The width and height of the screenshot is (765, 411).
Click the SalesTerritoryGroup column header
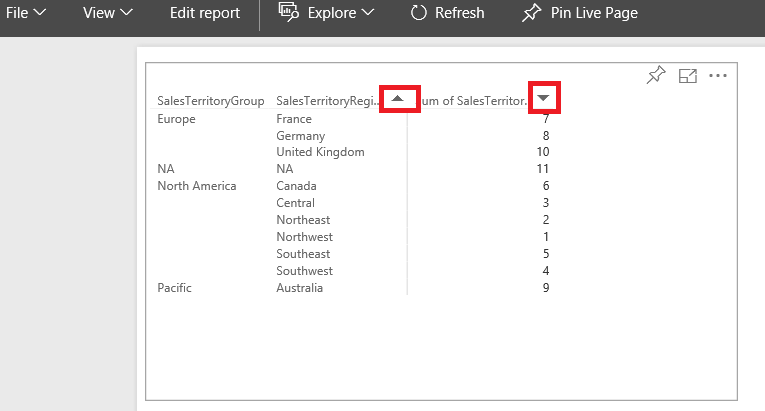[211, 101]
